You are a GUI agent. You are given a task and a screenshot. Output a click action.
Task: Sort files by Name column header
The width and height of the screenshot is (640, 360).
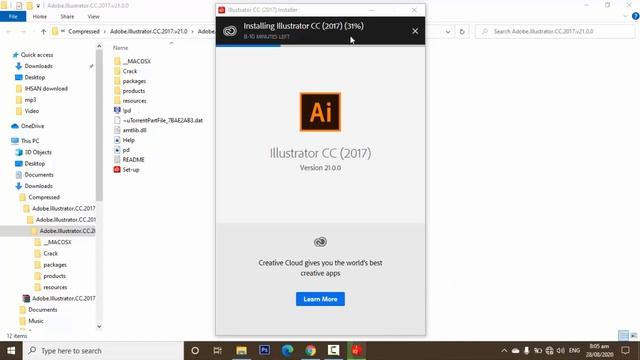pos(120,48)
